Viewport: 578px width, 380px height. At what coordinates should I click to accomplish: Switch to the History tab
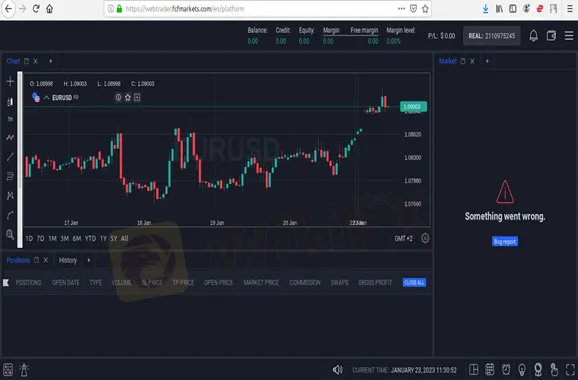click(68, 260)
